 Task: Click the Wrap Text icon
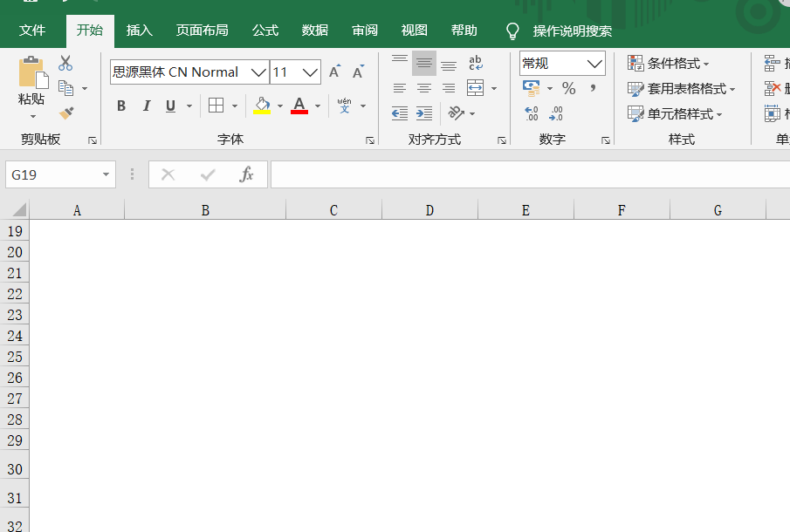[x=476, y=63]
